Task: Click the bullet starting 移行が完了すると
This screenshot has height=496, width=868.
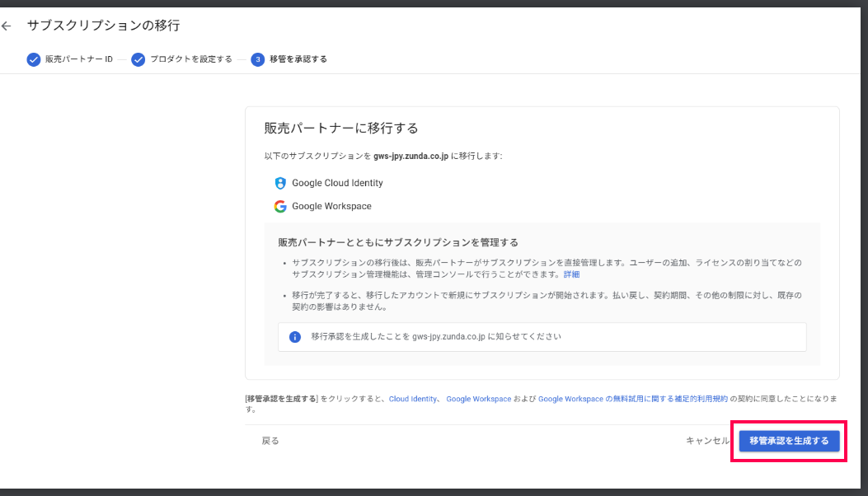Action: point(547,301)
